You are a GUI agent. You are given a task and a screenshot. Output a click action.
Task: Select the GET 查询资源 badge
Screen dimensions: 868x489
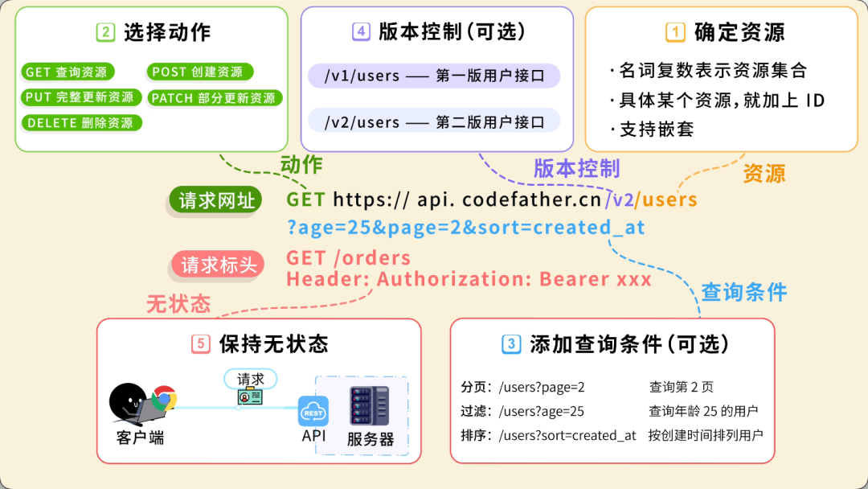coord(68,72)
